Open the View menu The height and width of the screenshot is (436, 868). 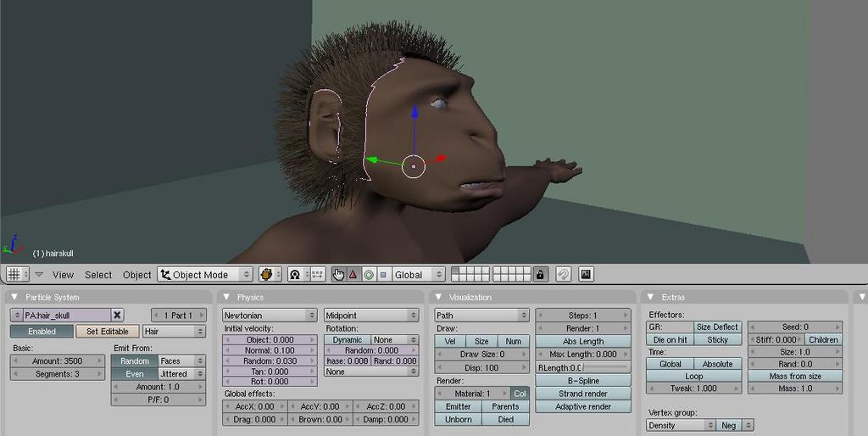point(63,275)
